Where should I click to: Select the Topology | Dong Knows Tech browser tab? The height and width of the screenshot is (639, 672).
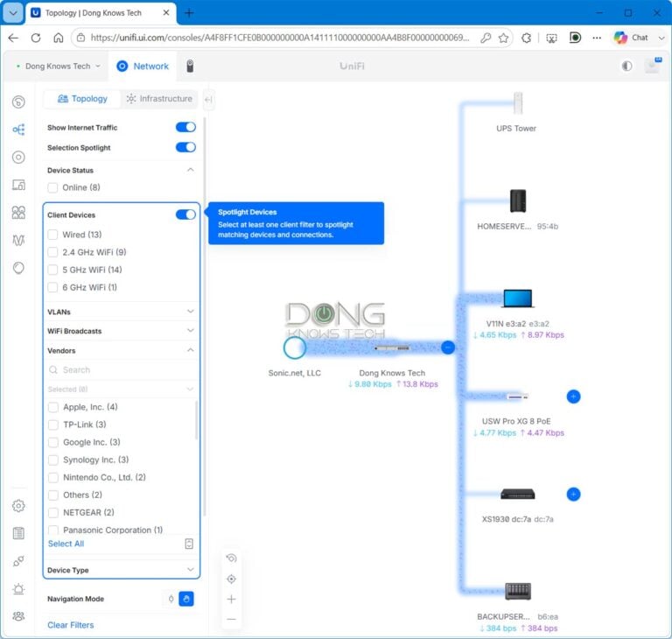100,13
